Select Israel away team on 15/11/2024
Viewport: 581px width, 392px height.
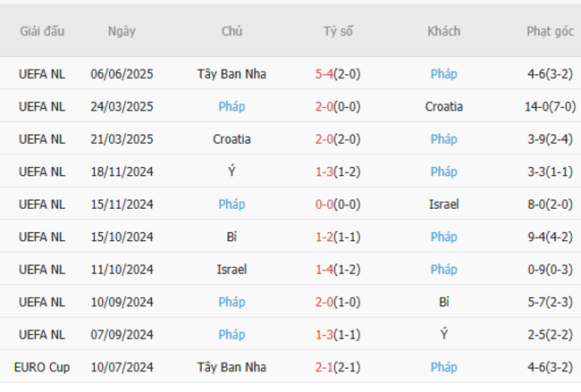point(443,204)
